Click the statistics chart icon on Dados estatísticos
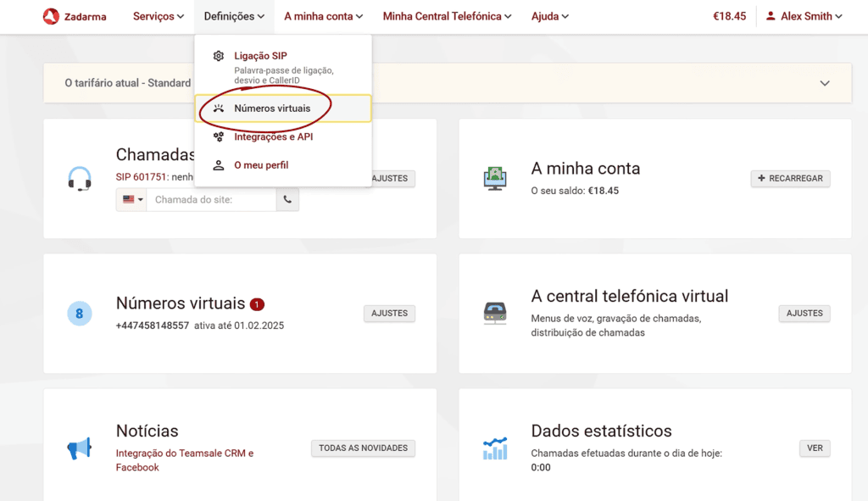 (496, 447)
